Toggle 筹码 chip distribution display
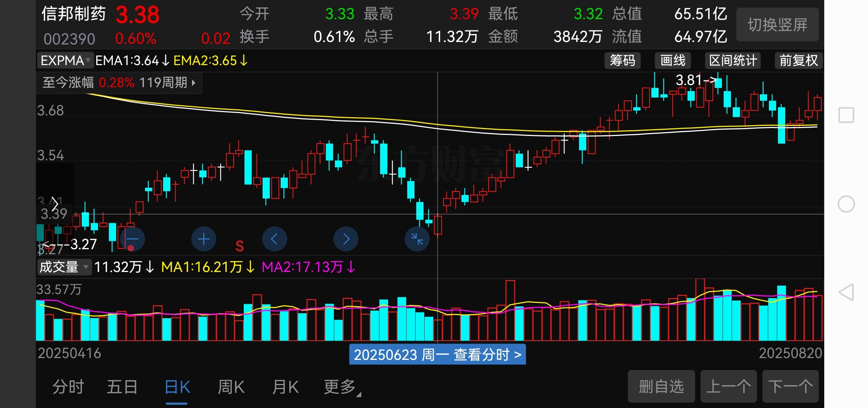Screen dimensions: 868x408 (x=622, y=60)
